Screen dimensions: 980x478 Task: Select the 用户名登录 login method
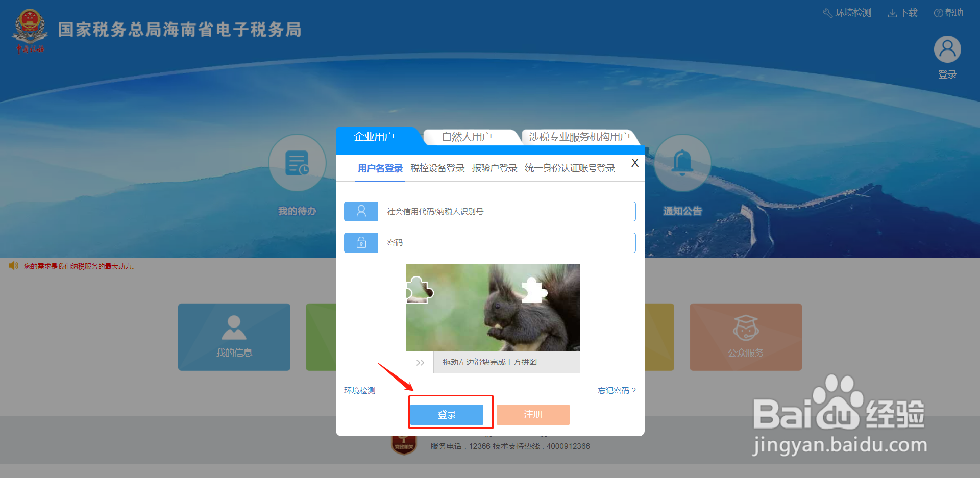(380, 168)
